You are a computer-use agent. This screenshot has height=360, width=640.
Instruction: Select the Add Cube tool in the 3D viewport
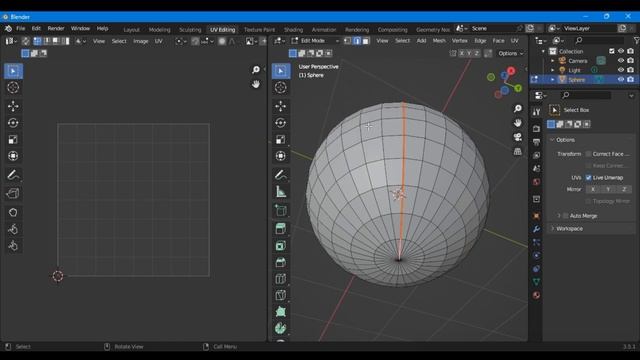coord(280,210)
